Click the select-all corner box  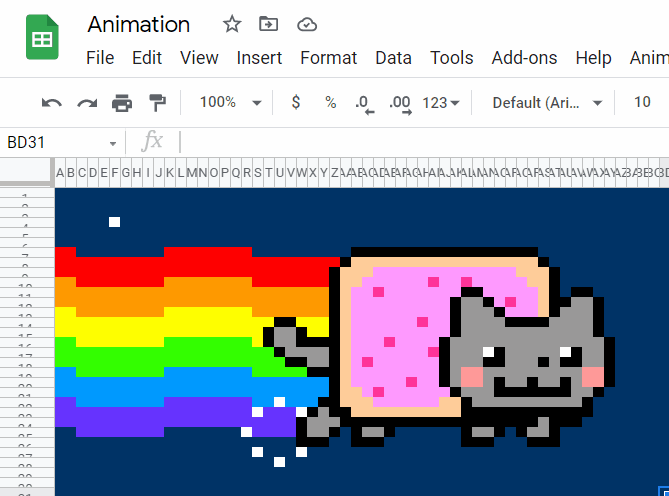[27, 172]
